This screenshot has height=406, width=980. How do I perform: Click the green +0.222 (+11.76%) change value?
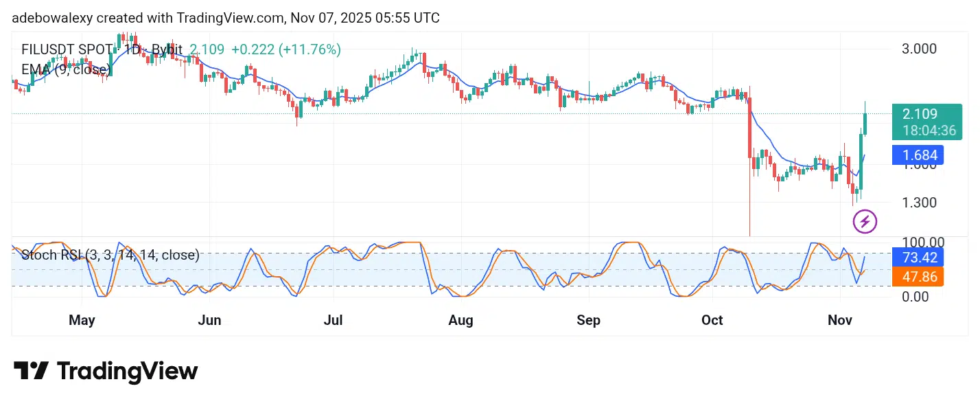click(285, 49)
